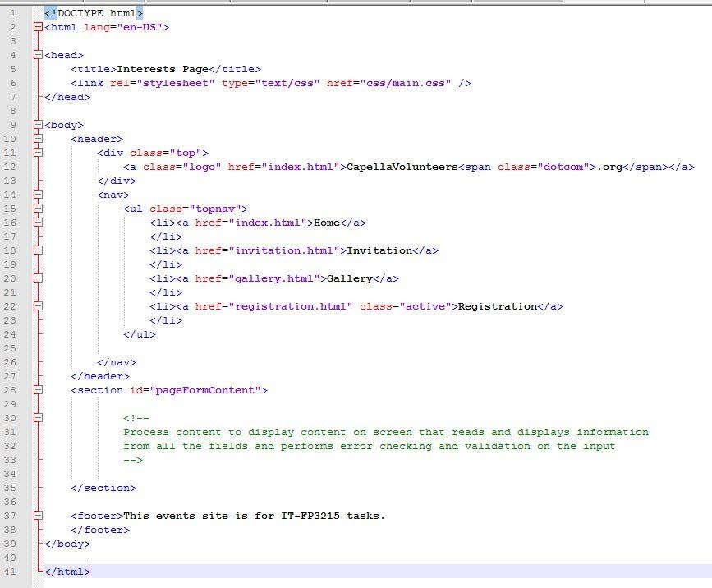Click the comment line starting "Process content"

(x=385, y=432)
